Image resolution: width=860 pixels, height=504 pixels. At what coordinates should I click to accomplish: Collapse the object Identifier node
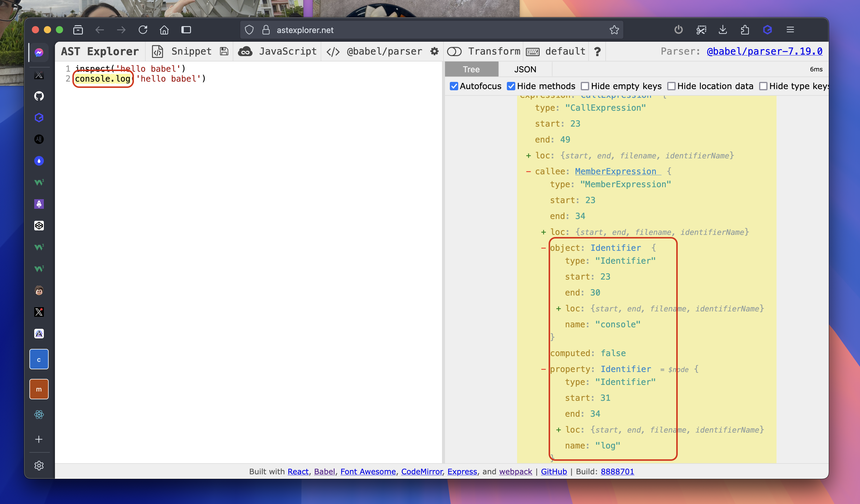click(543, 248)
